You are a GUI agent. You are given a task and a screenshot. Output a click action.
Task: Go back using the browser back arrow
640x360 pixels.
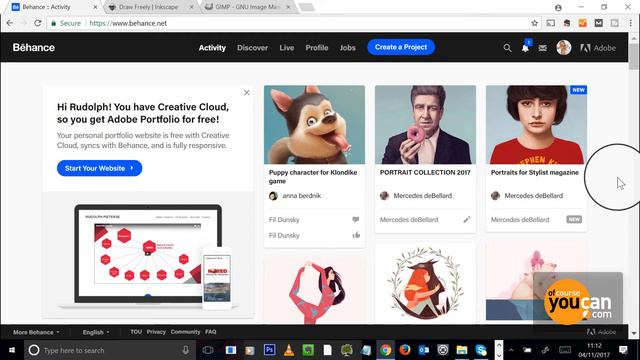tap(10, 23)
